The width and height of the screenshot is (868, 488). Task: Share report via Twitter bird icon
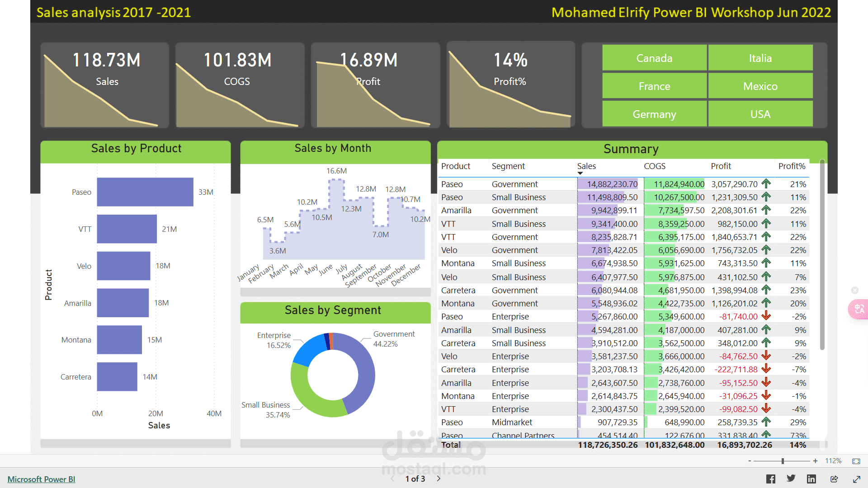tap(791, 479)
